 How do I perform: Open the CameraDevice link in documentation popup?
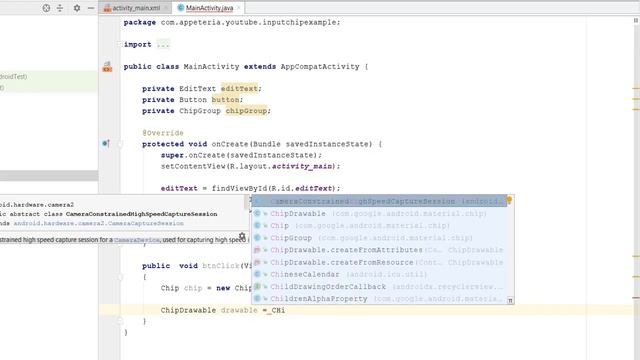click(x=137, y=240)
